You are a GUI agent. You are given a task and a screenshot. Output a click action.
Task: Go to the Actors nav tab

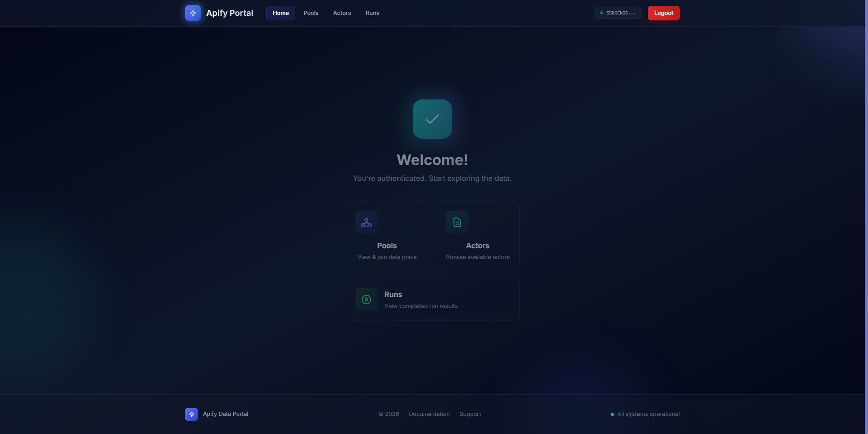point(342,13)
